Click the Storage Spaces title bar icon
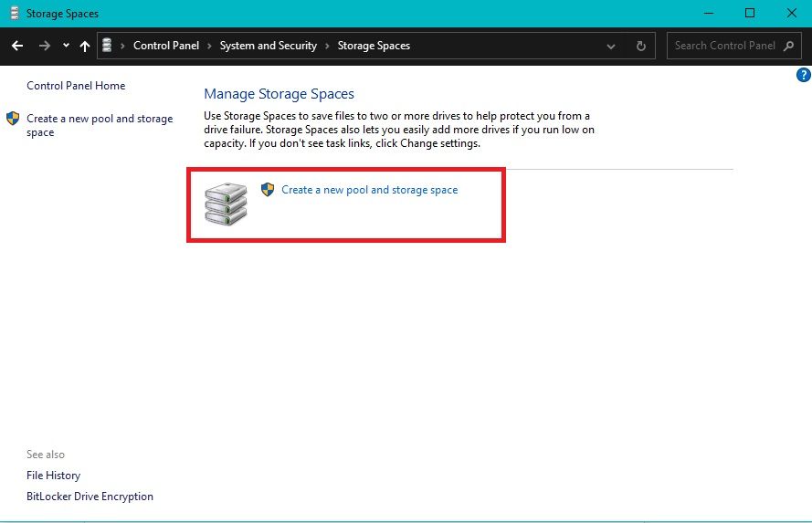The width and height of the screenshot is (812, 523). click(x=14, y=14)
